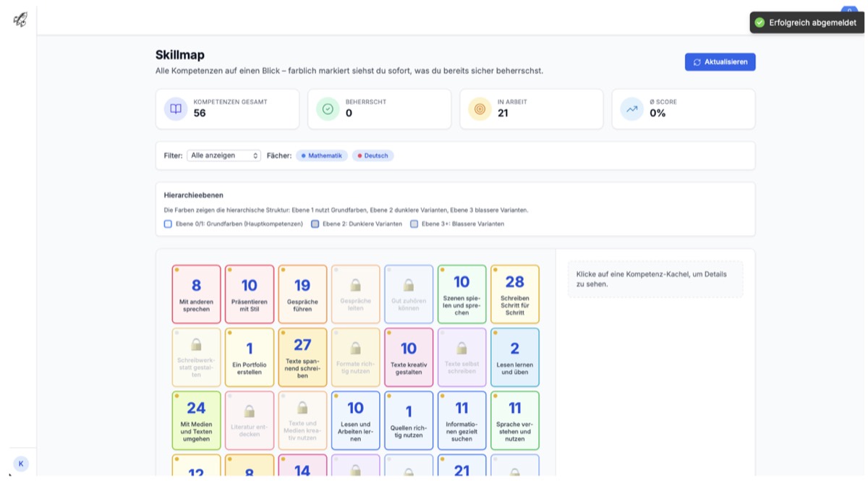Click the target icon for In Arbeit
This screenshot has width=868, height=481.
pyautogui.click(x=480, y=109)
